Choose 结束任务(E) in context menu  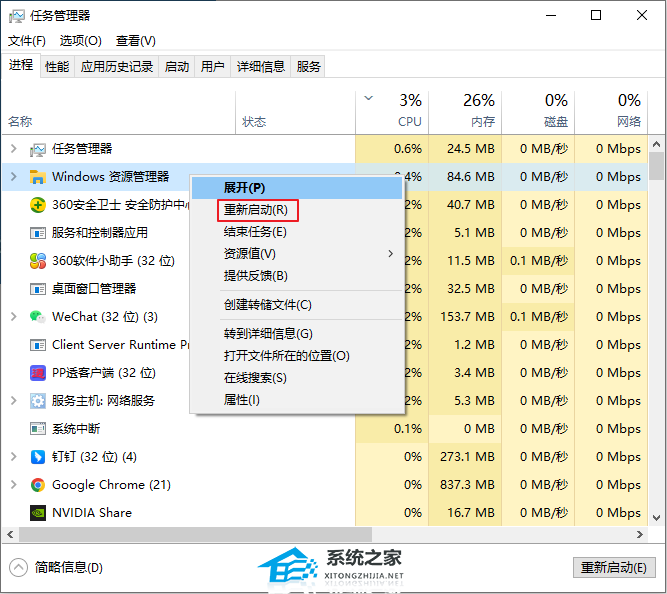[297, 232]
